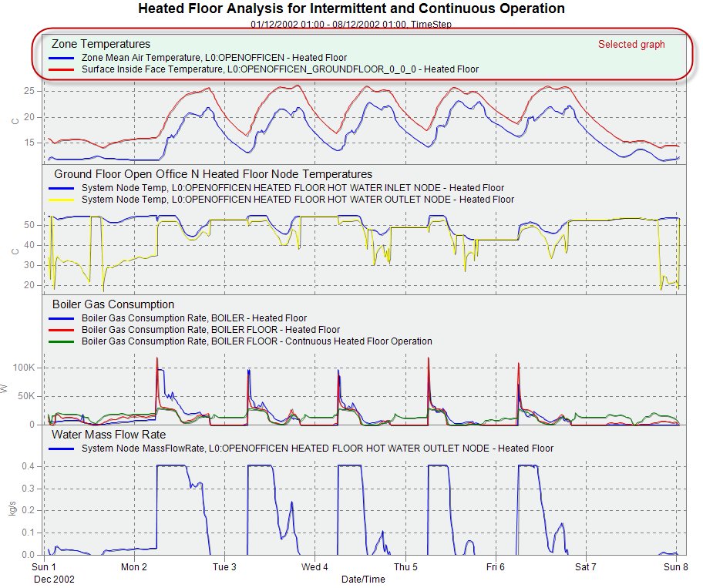
Task: Click the Date/Time axis title
Action: click(x=364, y=579)
